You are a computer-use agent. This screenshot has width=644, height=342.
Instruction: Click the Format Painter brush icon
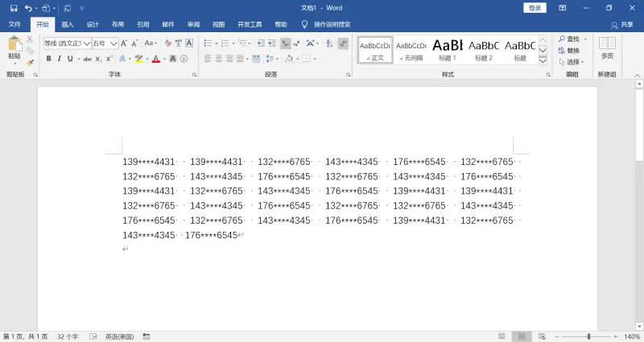(30, 63)
